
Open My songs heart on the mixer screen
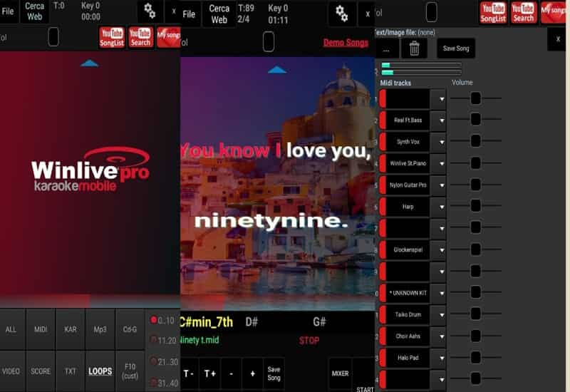click(x=554, y=12)
